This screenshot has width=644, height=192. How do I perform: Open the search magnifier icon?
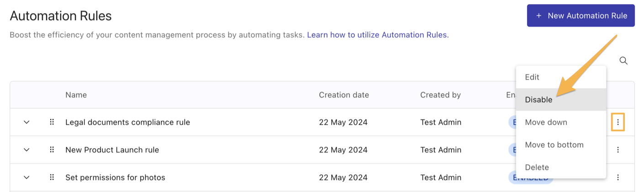click(x=623, y=60)
